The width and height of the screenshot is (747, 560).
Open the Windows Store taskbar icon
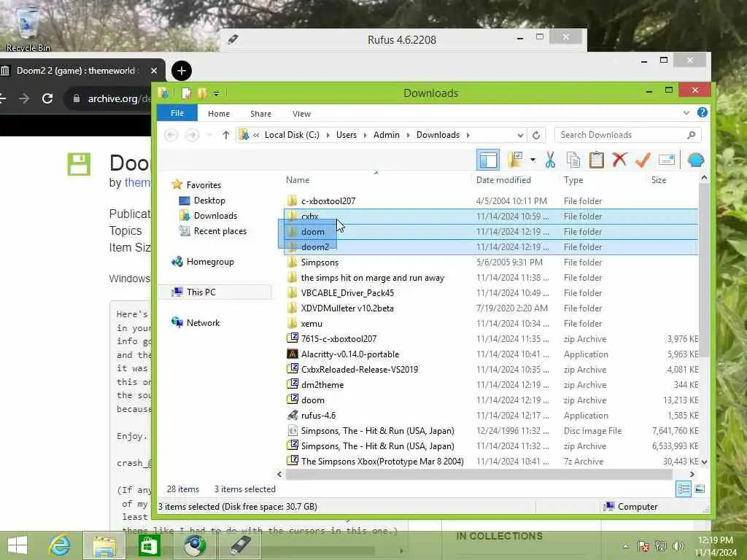149,545
